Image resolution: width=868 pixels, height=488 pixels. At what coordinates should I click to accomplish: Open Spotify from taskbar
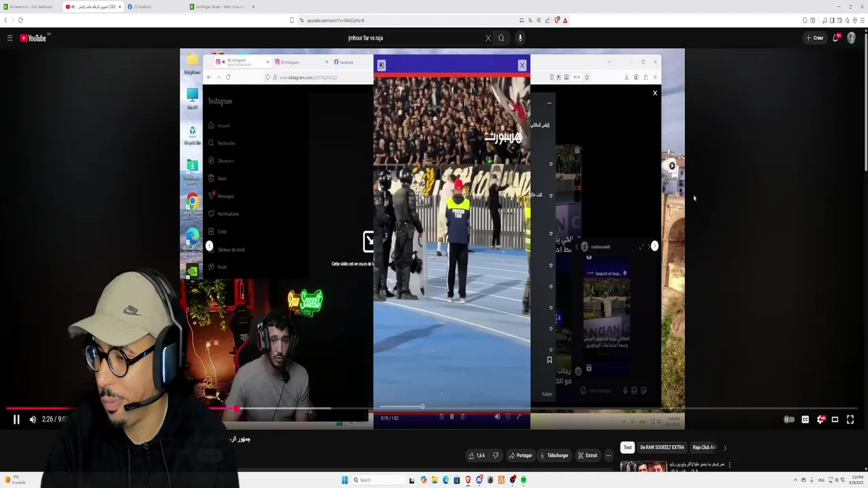(x=524, y=480)
